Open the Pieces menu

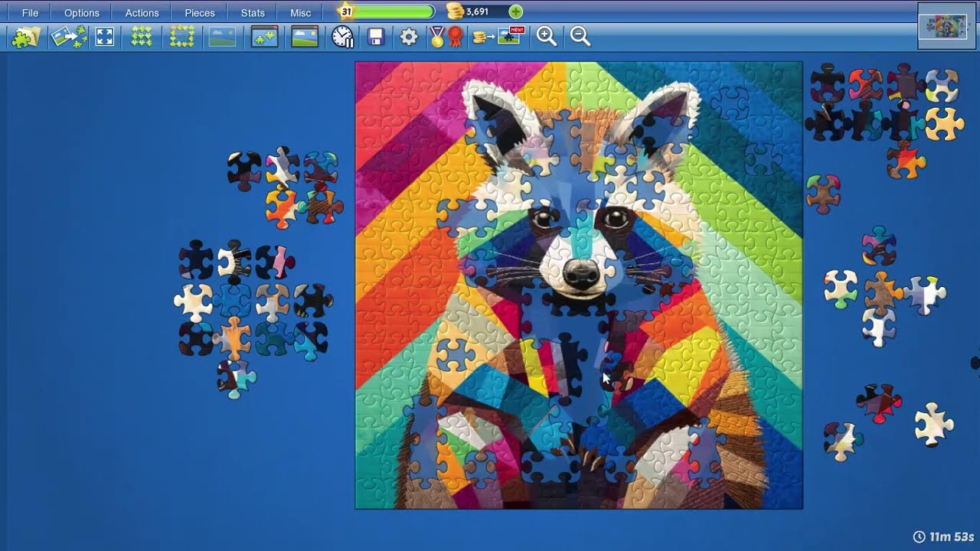pos(199,12)
